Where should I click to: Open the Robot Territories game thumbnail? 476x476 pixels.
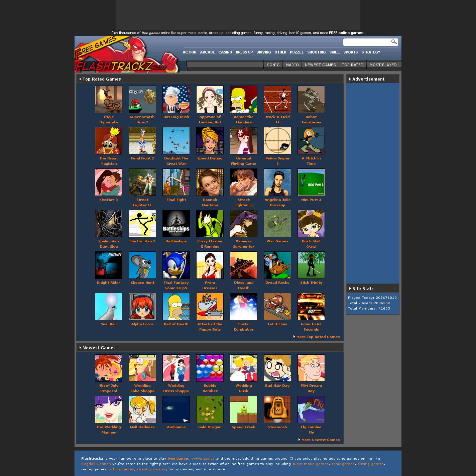click(x=311, y=99)
